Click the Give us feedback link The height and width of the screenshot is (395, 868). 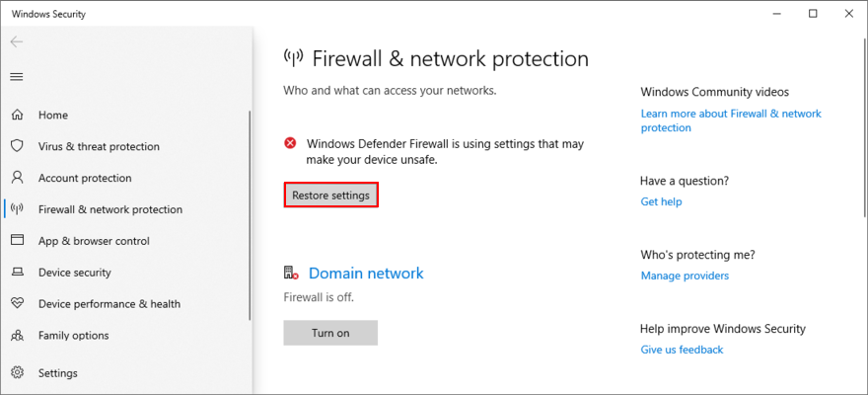tap(682, 350)
